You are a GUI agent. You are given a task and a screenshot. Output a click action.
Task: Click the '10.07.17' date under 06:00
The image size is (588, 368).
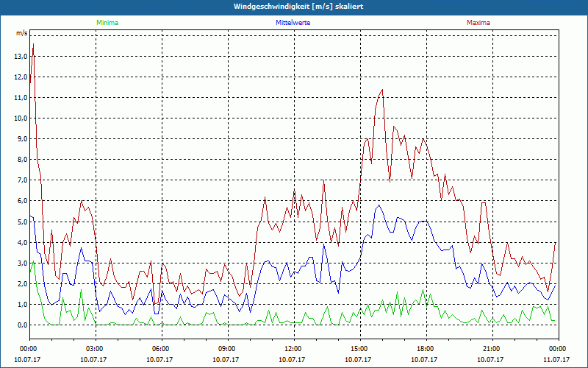pos(159,359)
